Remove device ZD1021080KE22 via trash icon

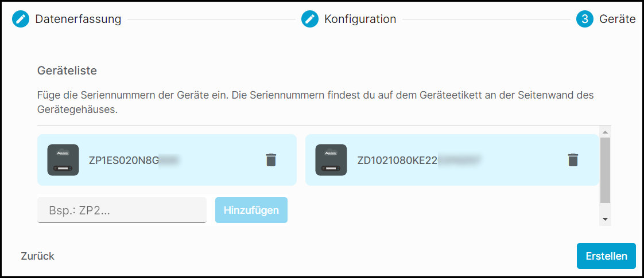click(573, 160)
